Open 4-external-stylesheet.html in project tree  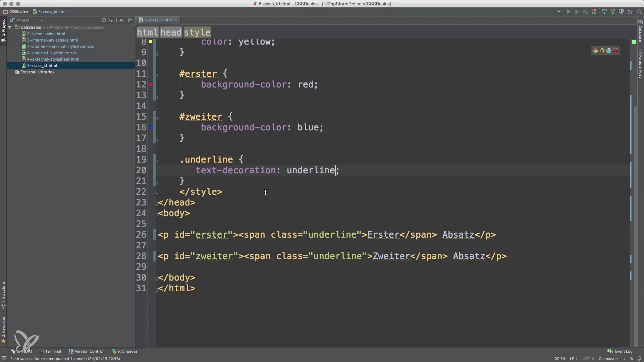pos(53,59)
